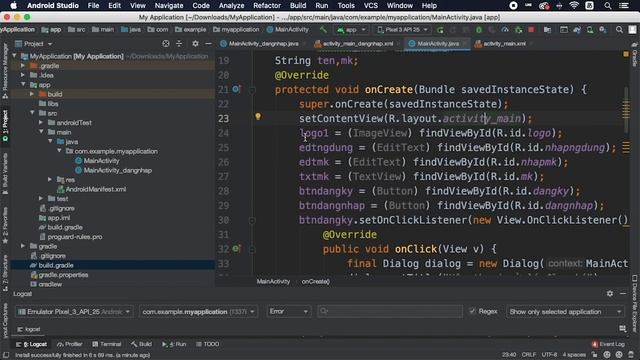Switch to activity_main_dangnhap.xml tab
Image resolution: width=640 pixels, height=360 pixels.
357,44
